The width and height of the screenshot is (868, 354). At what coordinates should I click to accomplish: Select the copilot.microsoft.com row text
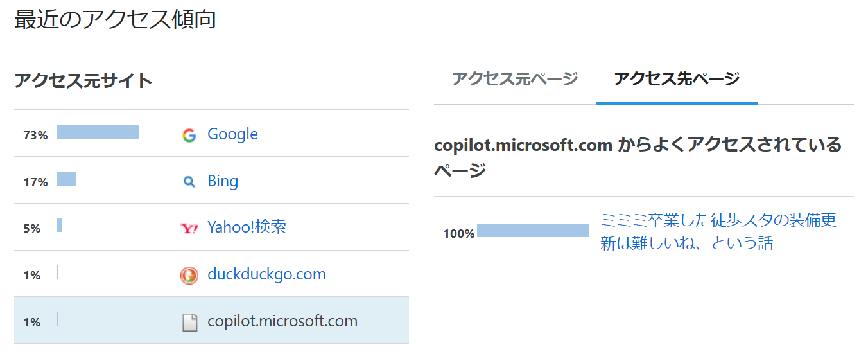coord(282,321)
